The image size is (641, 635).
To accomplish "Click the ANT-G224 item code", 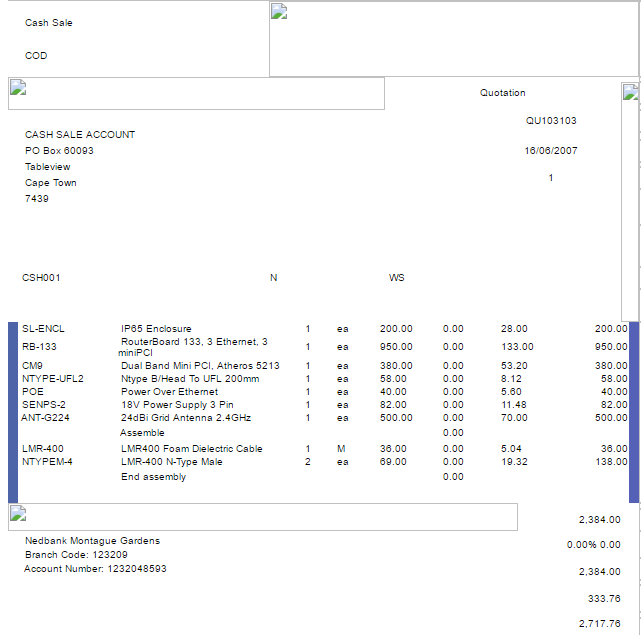I will tap(44, 417).
